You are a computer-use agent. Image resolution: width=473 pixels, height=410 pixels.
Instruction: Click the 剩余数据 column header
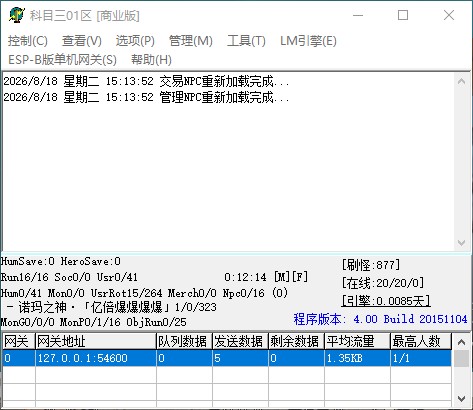tap(296, 341)
